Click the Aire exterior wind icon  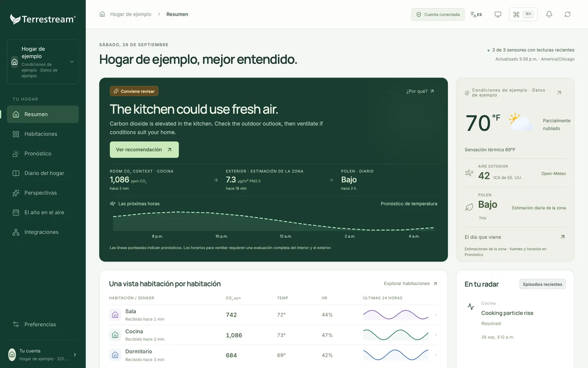point(469,173)
